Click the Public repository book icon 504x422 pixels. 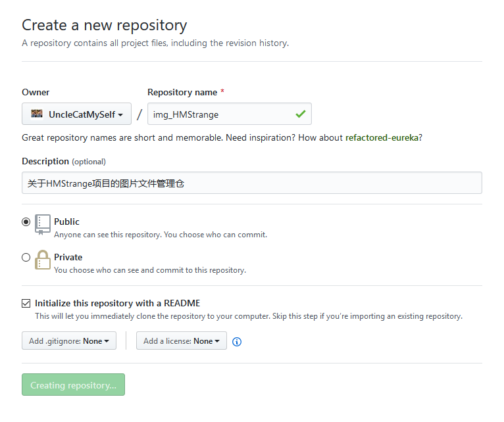click(x=43, y=224)
